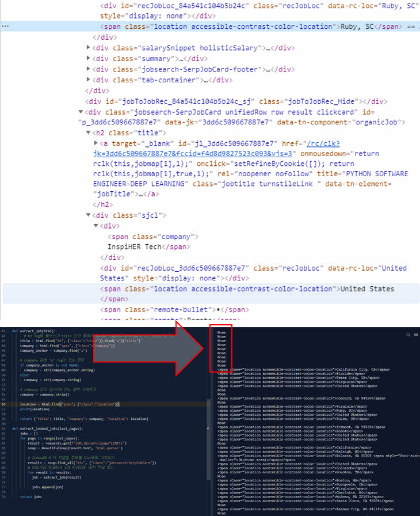Click the print(location) code line
The width and height of the screenshot is (420, 516).
pos(35,409)
